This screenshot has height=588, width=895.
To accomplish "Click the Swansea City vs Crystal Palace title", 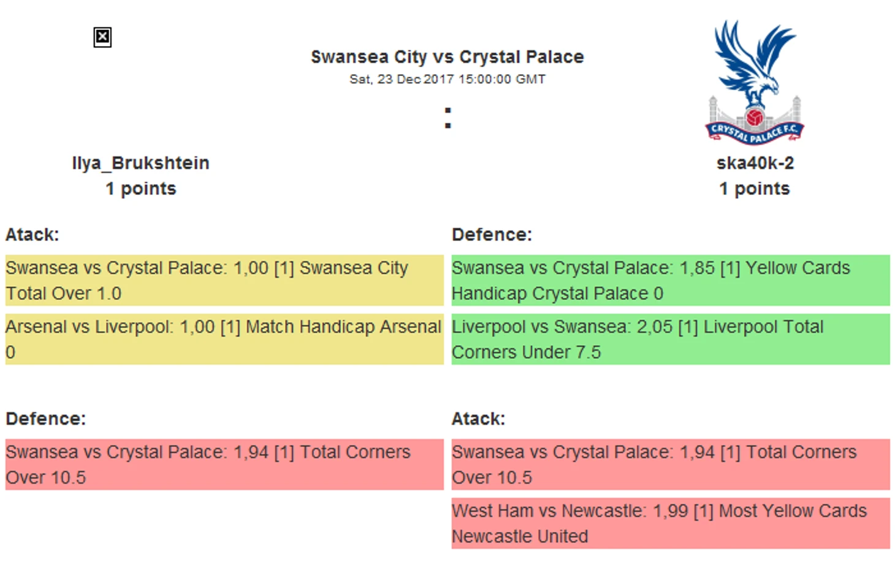I will (x=447, y=57).
